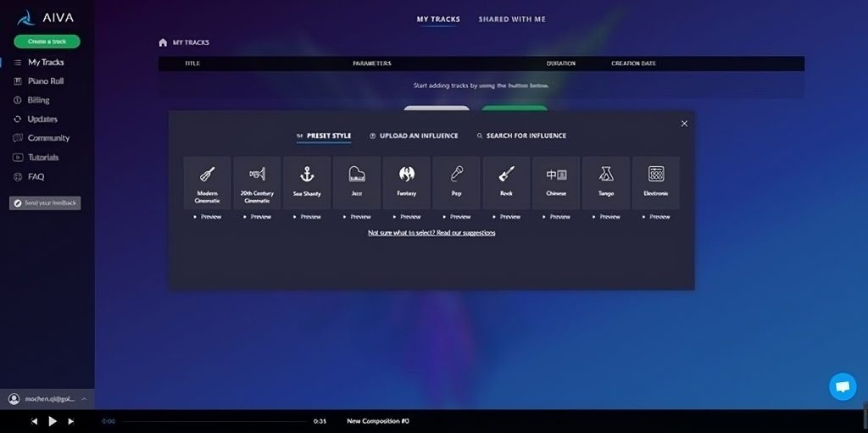Screen dimensions: 868x433
Task: Choose the Sea Shanty anchor style
Action: coord(307,183)
